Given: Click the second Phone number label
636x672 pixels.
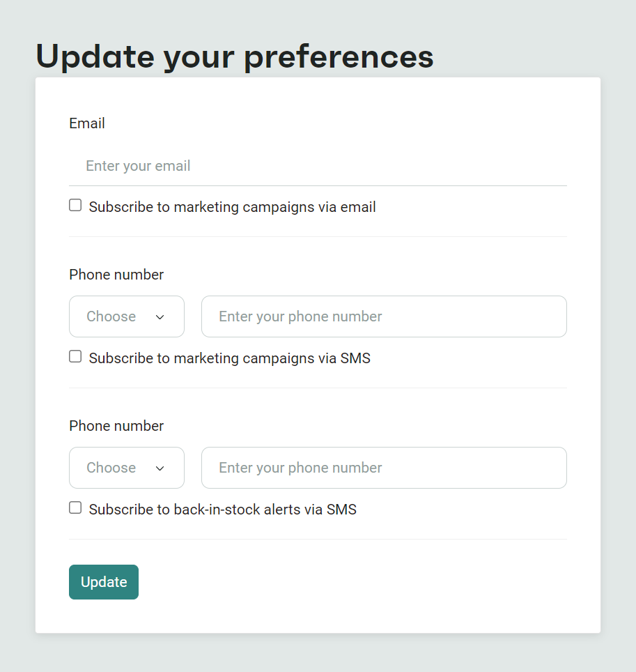Looking at the screenshot, I should pos(116,425).
